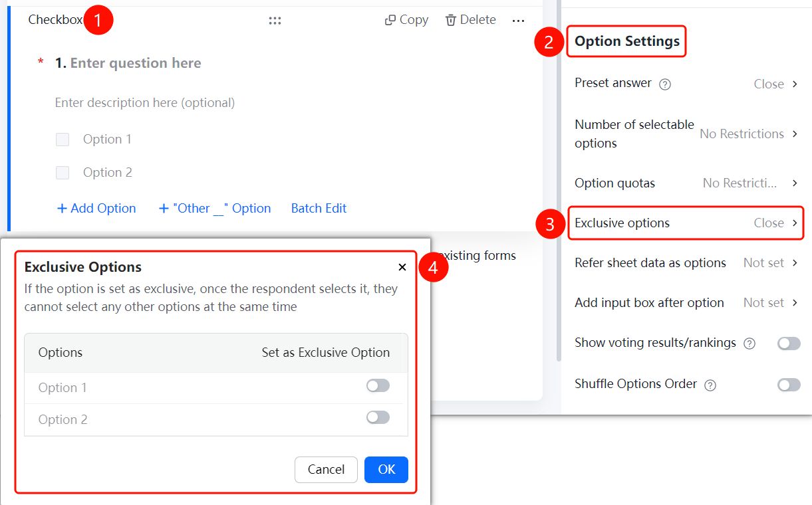Click the Exclusive Options dialog title
Image resolution: width=812 pixels, height=505 pixels.
point(83,267)
